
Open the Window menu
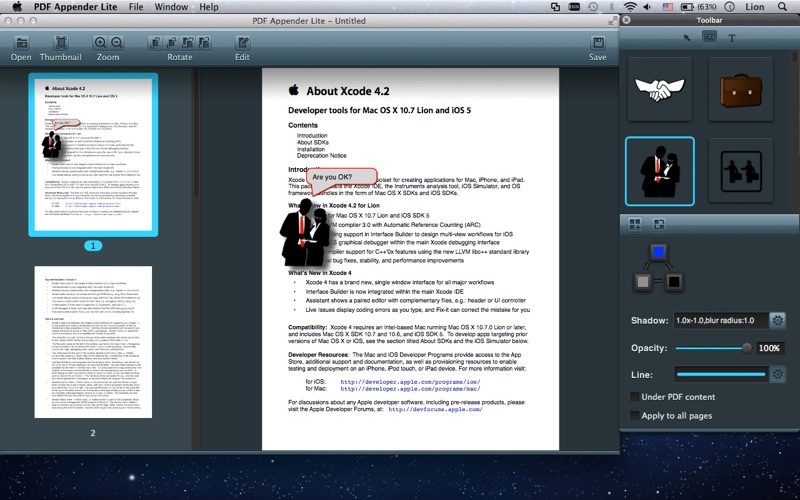171,7
